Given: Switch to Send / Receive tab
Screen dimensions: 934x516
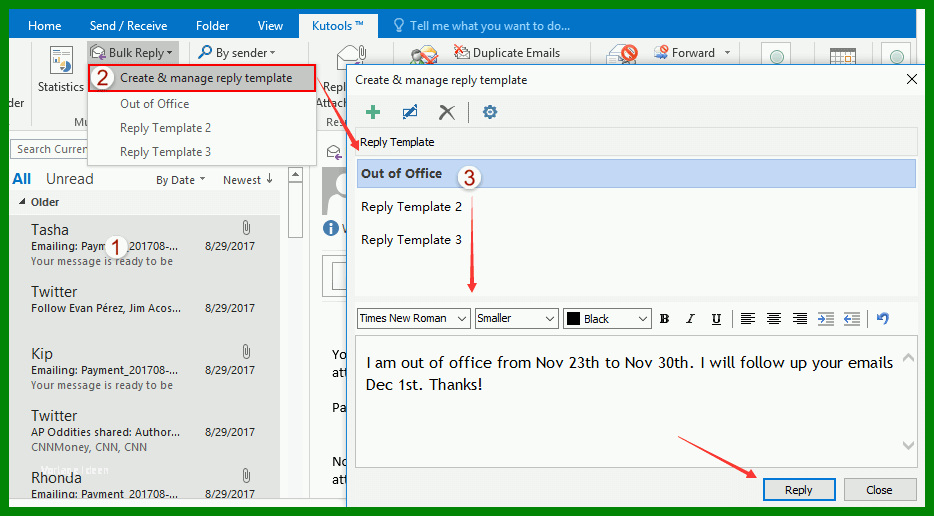Looking at the screenshot, I should click(129, 26).
